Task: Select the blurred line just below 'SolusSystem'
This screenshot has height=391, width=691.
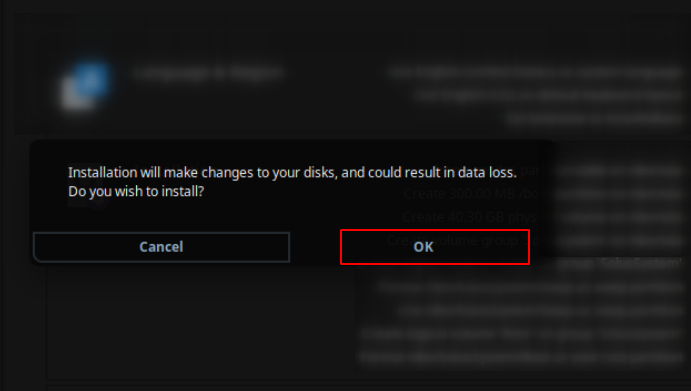Action: tap(529, 287)
